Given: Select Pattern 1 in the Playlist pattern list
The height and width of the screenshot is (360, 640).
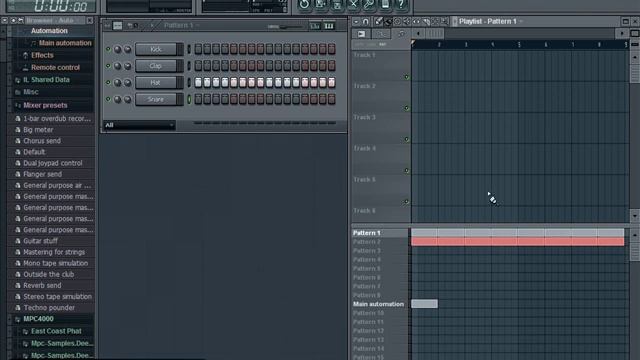Looking at the screenshot, I should pos(367,233).
